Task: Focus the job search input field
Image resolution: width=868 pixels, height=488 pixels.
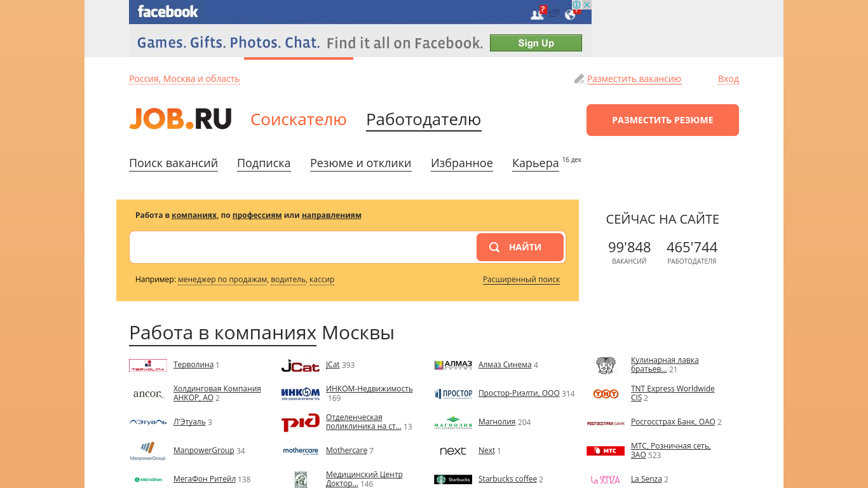Action: pyautogui.click(x=303, y=247)
